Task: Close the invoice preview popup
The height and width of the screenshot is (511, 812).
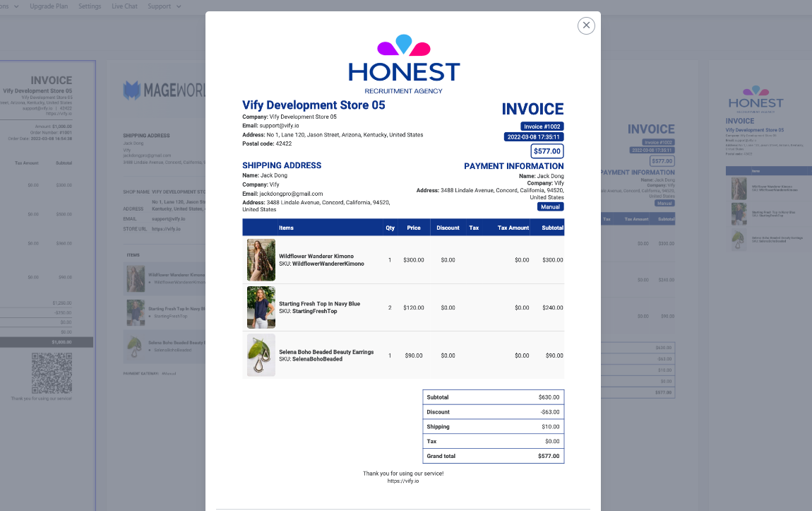Action: coord(586,25)
